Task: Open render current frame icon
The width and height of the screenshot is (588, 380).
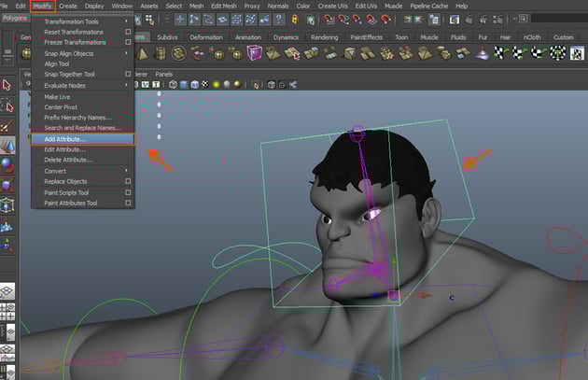Action: [x=469, y=19]
